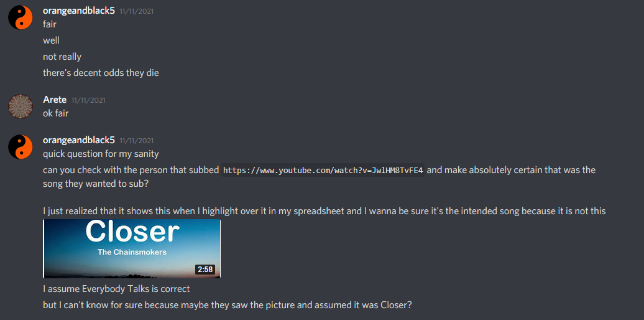
Task: Click the final message mentioning Closer
Action: [x=228, y=306]
